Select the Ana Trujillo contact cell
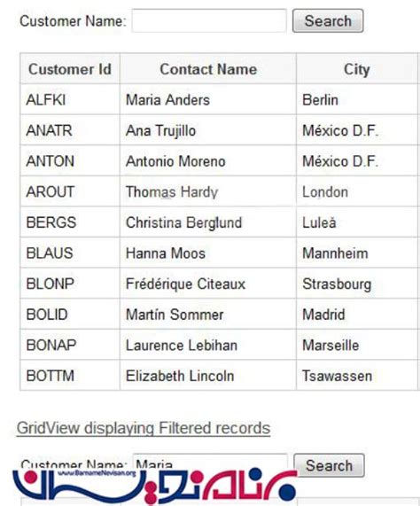The height and width of the screenshot is (506, 420). 208,130
